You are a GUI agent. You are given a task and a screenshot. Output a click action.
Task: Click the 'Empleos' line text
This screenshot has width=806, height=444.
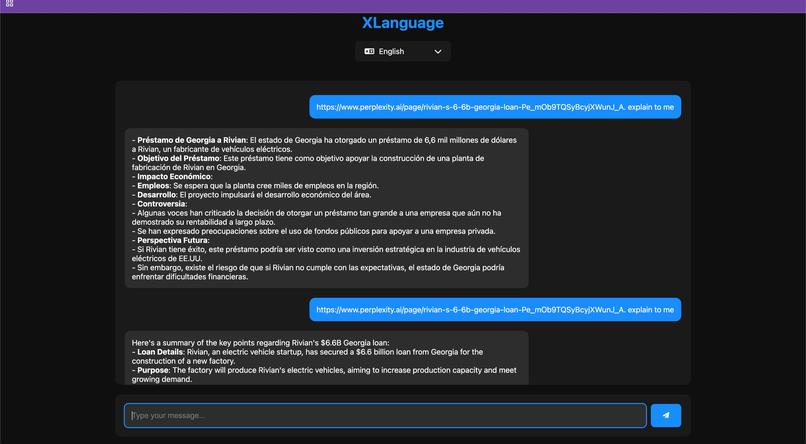point(255,186)
